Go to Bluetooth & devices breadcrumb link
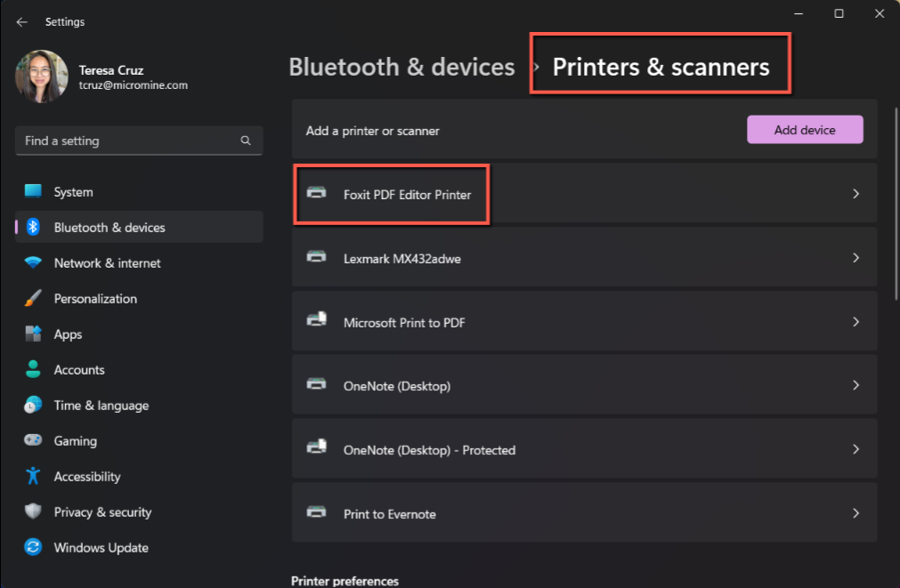 [x=401, y=68]
